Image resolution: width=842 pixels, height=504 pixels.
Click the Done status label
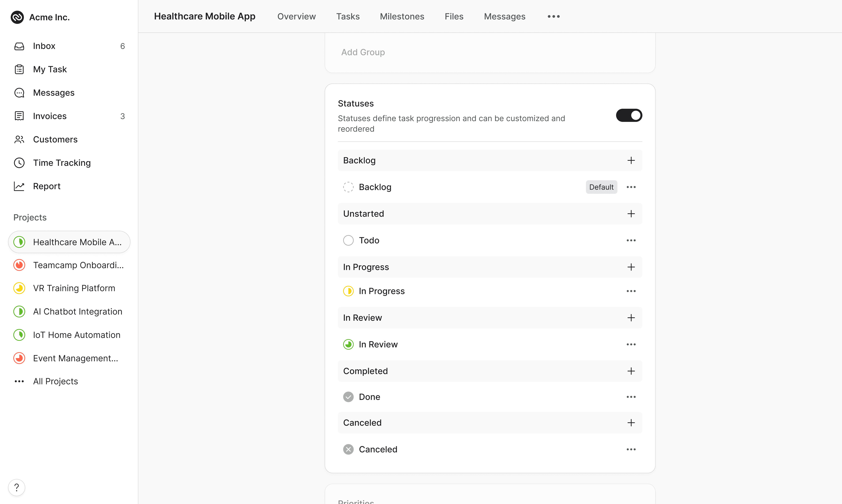tap(369, 397)
